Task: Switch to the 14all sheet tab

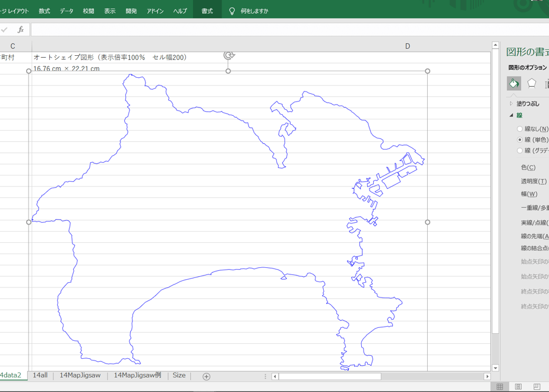Action: click(40, 375)
